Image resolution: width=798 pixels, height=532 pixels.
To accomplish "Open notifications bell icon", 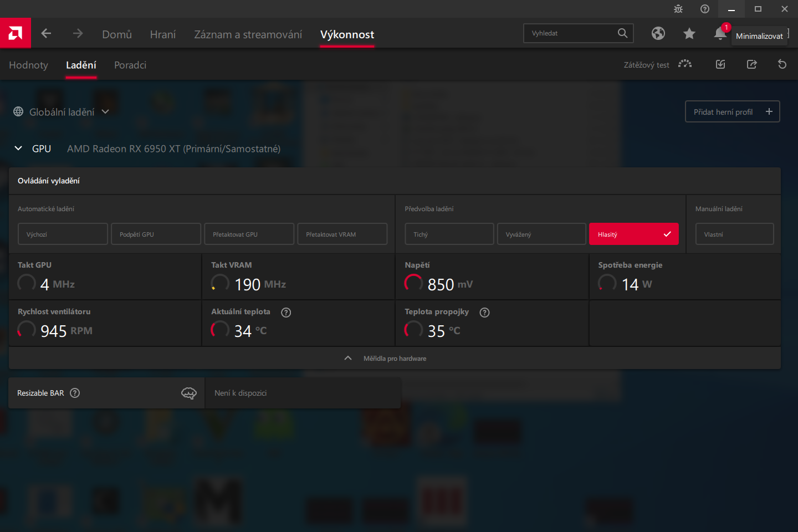I will tap(720, 33).
